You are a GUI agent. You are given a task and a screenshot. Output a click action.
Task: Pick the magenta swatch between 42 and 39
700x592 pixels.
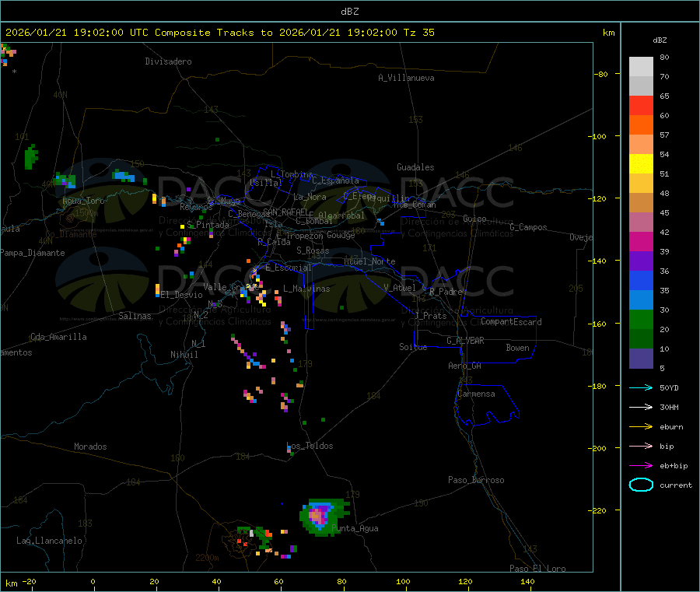tap(641, 241)
